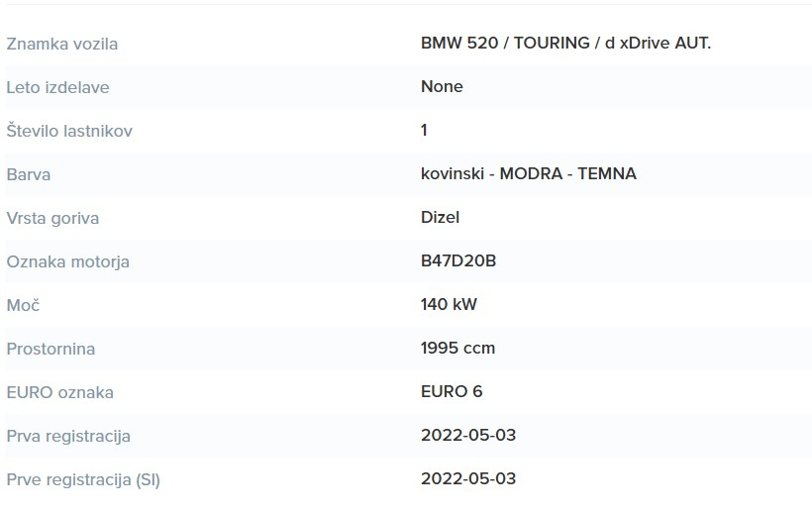Click the 'None' value for Leto izdelave
Viewport: 812px width, 515px height.
tap(442, 86)
